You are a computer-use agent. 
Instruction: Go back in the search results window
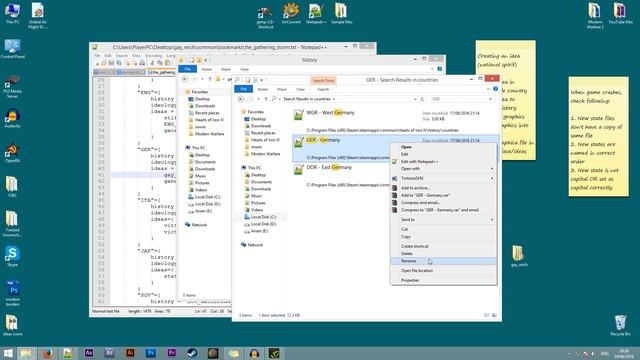(241, 99)
